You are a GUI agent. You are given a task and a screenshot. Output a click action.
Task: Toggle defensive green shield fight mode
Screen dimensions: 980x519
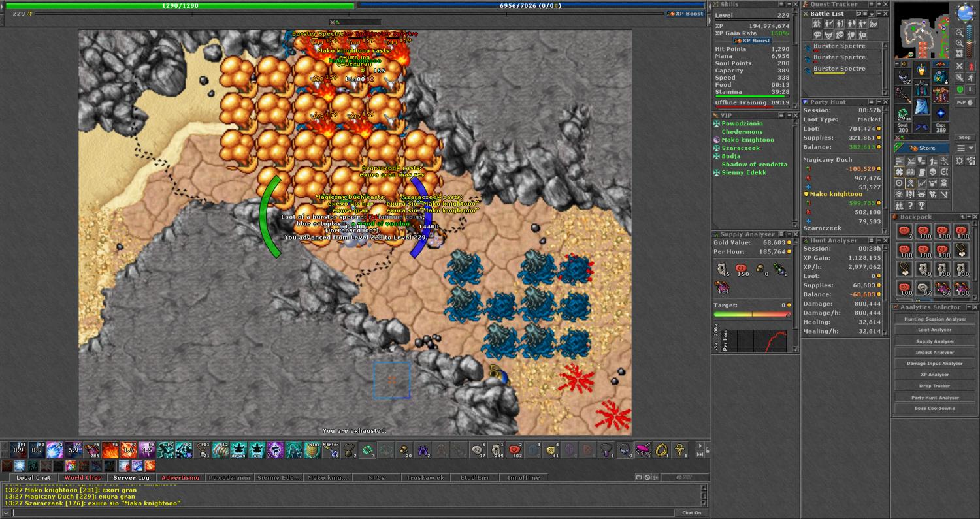click(x=960, y=89)
